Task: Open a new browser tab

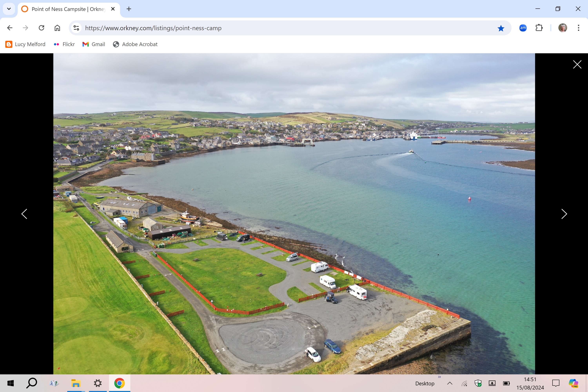Action: pyautogui.click(x=129, y=9)
